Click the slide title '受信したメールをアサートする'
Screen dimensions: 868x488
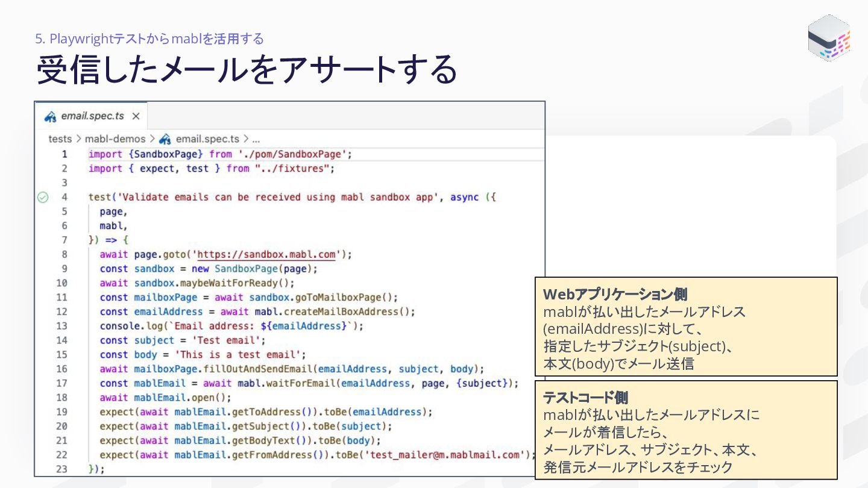(247, 70)
